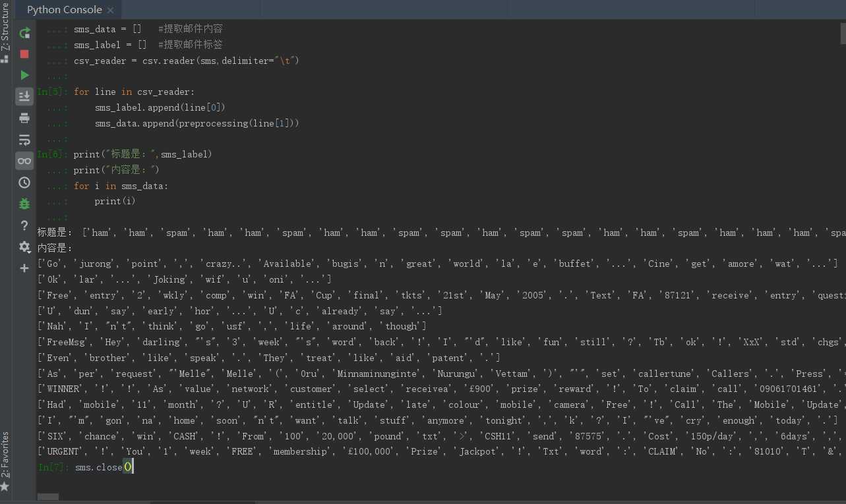Screen dimensions: 846x504
Task: Click the '内容是:' output line
Action: coord(55,248)
